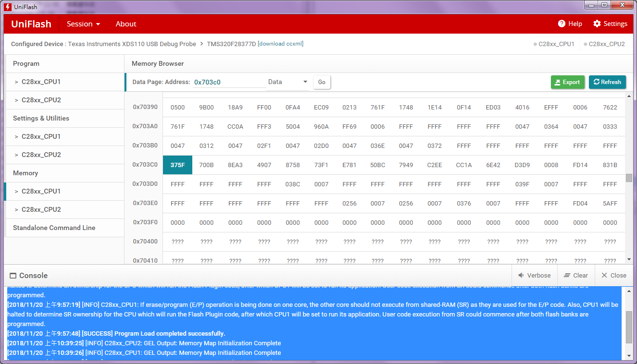Click the memory browser scroll-down arrow
The height and width of the screenshot is (364, 637).
click(629, 259)
